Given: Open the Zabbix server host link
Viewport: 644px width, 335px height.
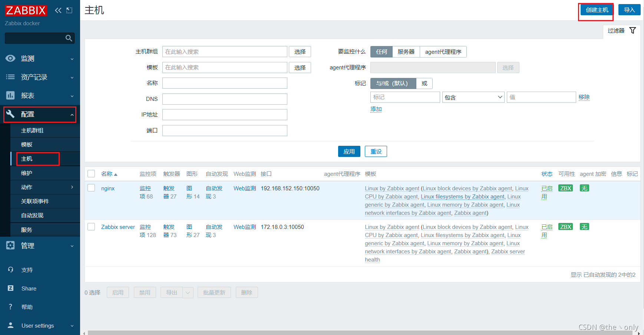Looking at the screenshot, I should [x=118, y=227].
